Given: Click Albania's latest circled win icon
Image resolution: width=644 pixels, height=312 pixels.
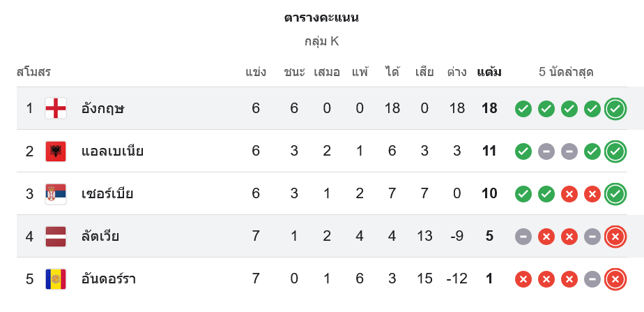Looking at the screenshot, I should 615,151.
